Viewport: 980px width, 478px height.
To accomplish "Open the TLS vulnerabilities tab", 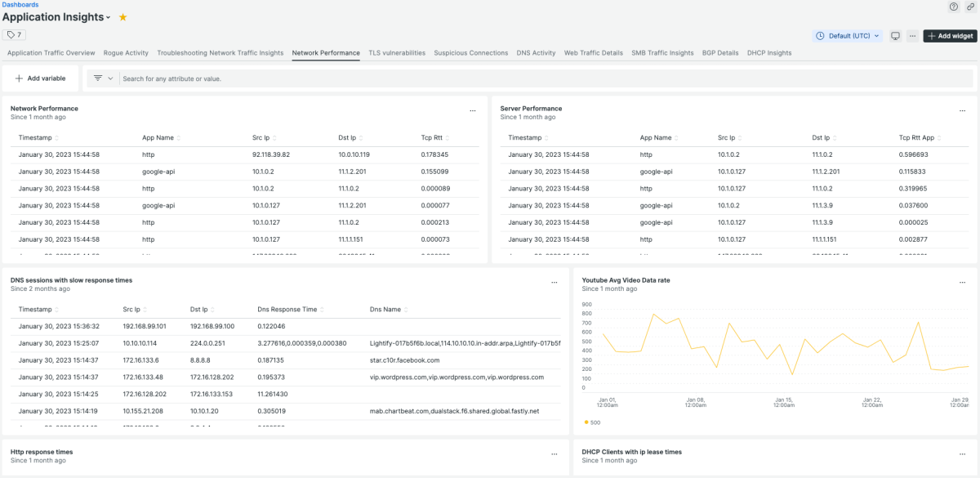I will (397, 53).
